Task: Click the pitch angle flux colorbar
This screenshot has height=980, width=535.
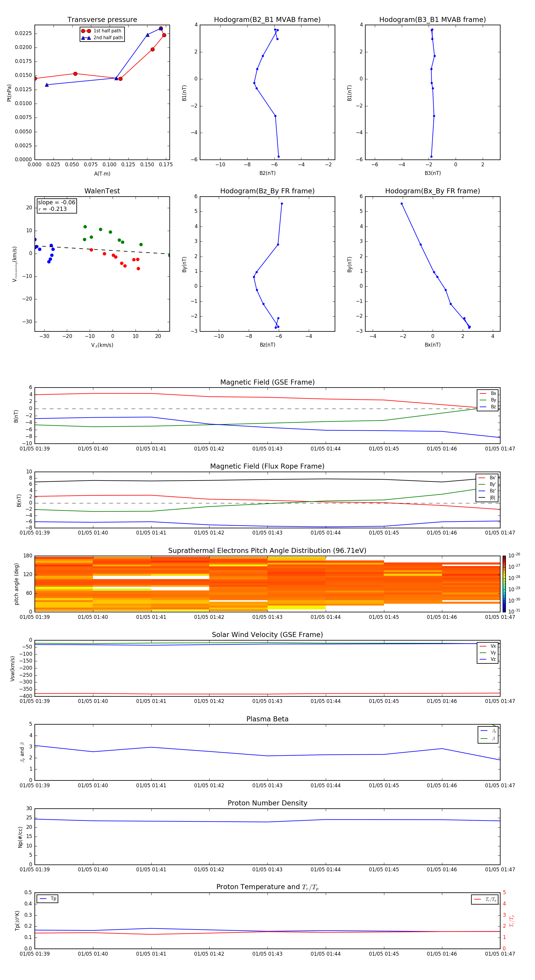Action: (x=504, y=584)
